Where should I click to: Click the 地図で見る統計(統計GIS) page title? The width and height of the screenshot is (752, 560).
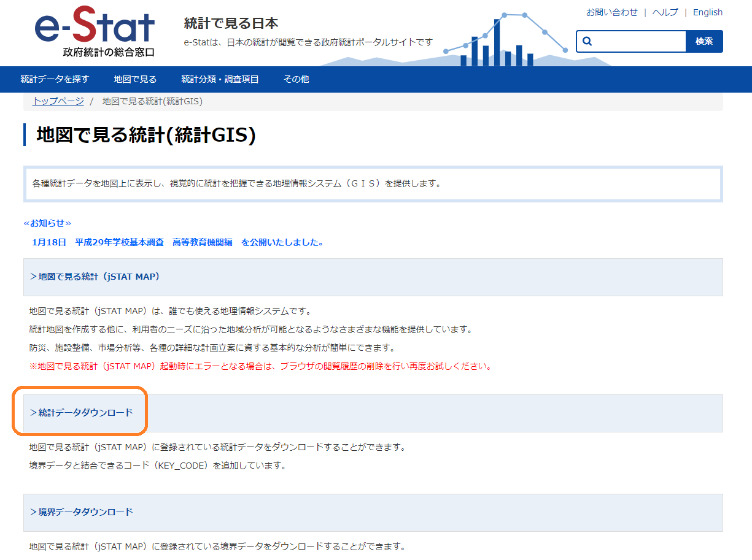(146, 135)
